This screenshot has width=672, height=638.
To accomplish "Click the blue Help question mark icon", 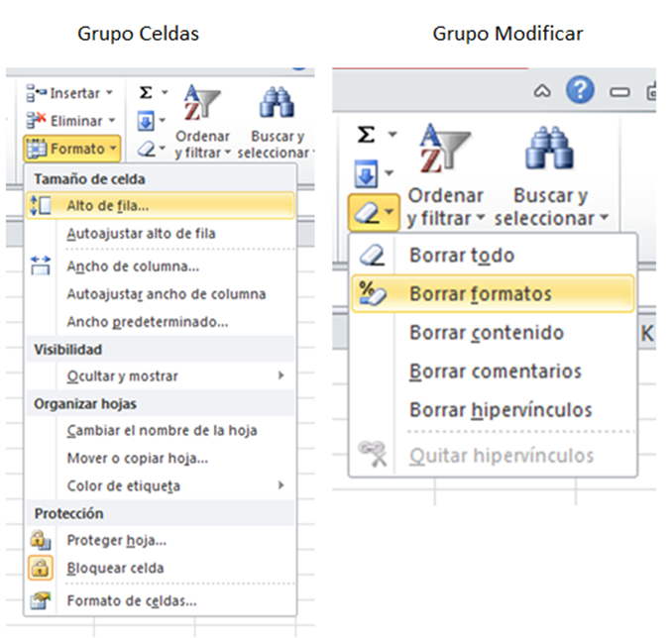I will tap(580, 91).
